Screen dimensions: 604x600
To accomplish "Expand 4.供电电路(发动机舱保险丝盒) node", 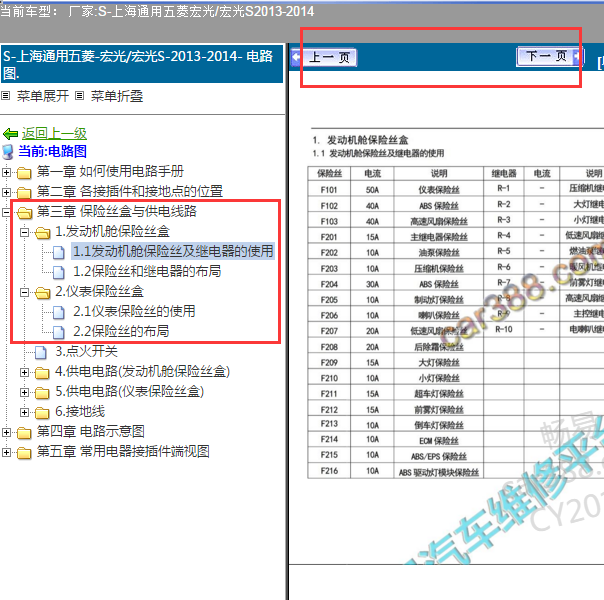I will [24, 372].
